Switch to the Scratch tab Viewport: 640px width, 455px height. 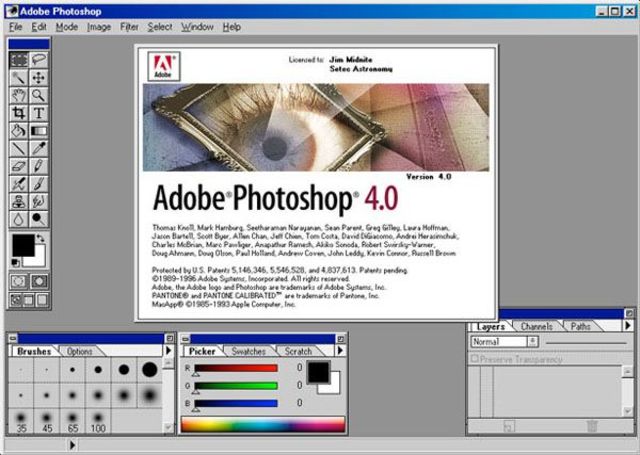[298, 351]
